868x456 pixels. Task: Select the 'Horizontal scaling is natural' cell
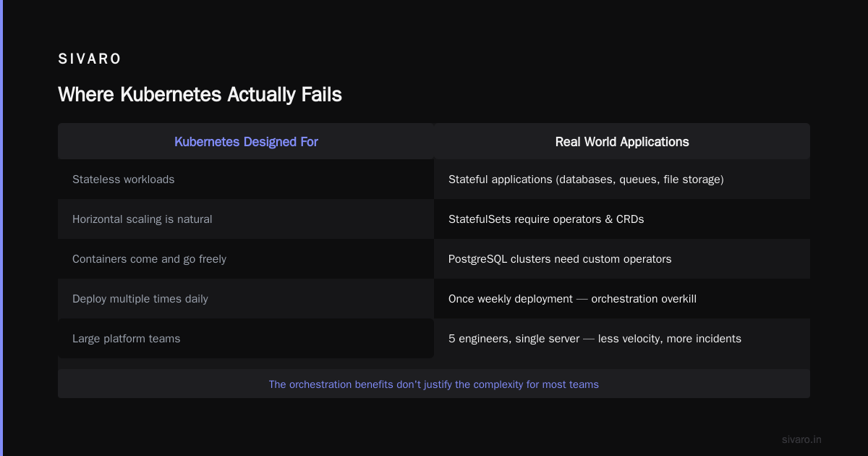point(246,219)
